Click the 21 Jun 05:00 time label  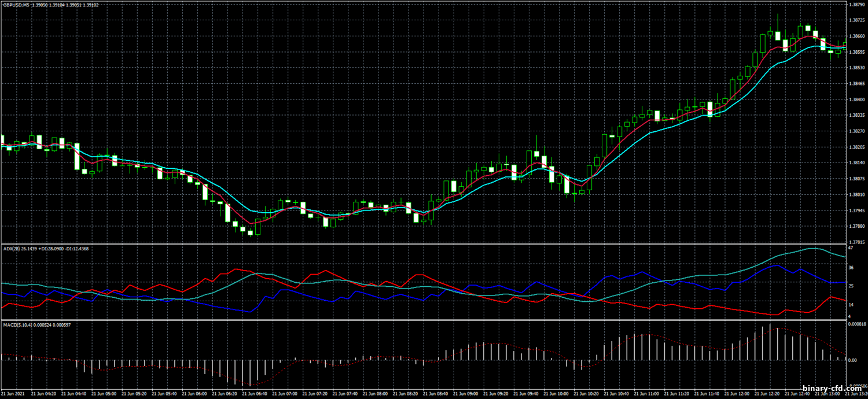click(x=104, y=393)
